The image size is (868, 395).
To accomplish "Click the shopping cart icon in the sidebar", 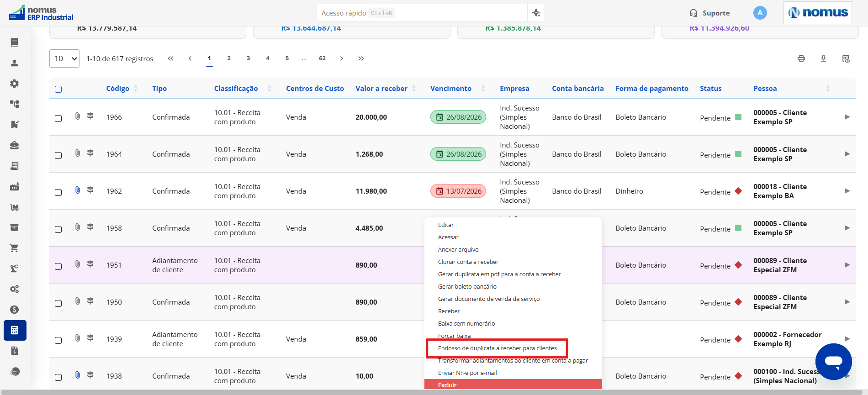I will tap(15, 248).
